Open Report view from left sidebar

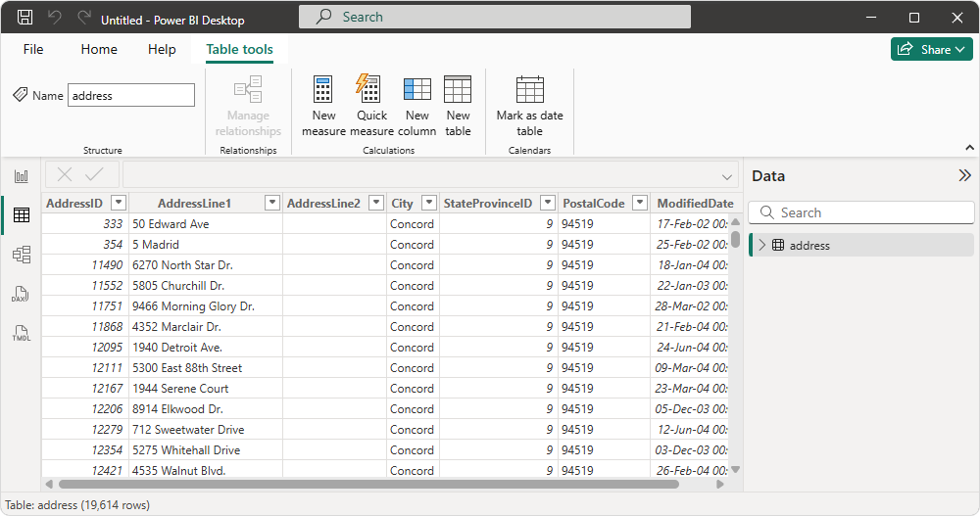point(22,176)
